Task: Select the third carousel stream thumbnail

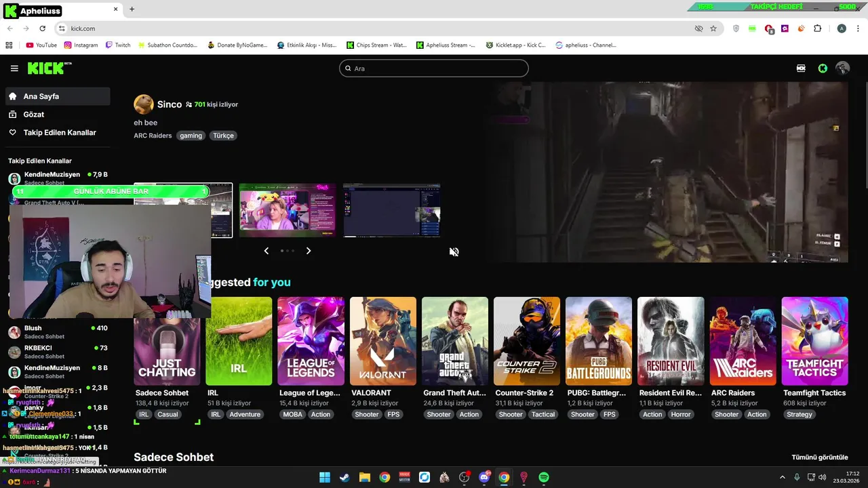Action: pyautogui.click(x=392, y=210)
